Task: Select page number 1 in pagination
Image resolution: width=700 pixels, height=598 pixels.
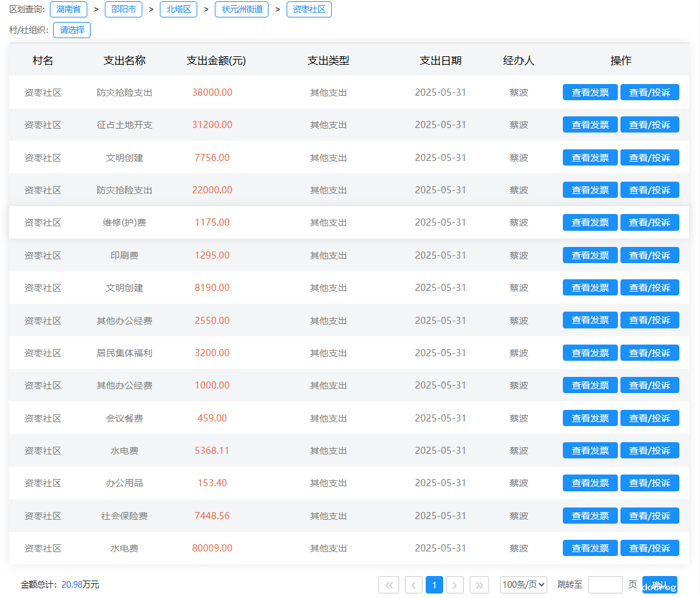Action: [x=435, y=585]
